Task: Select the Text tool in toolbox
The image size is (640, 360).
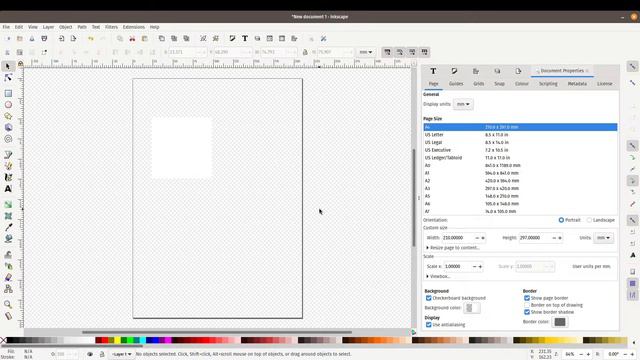Action: click(8, 189)
